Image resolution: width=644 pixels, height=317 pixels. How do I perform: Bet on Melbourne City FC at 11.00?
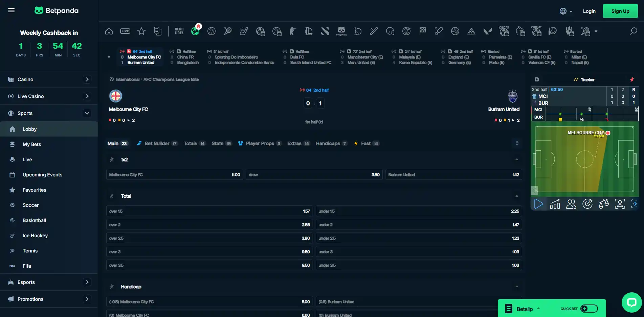pos(175,175)
